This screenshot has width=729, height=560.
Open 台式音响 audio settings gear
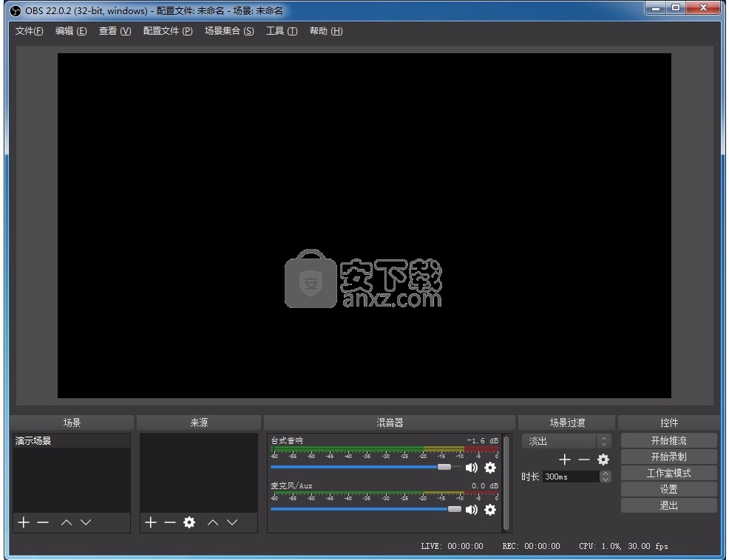[x=490, y=468]
